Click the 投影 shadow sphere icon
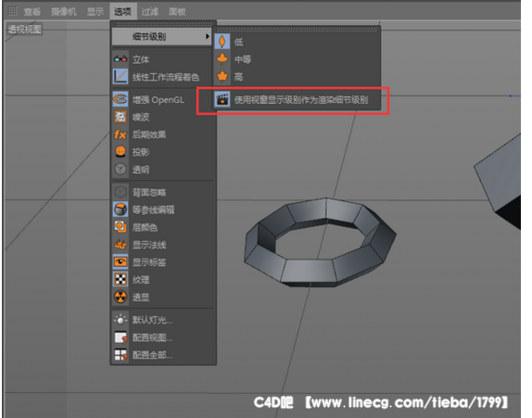 pos(120,152)
